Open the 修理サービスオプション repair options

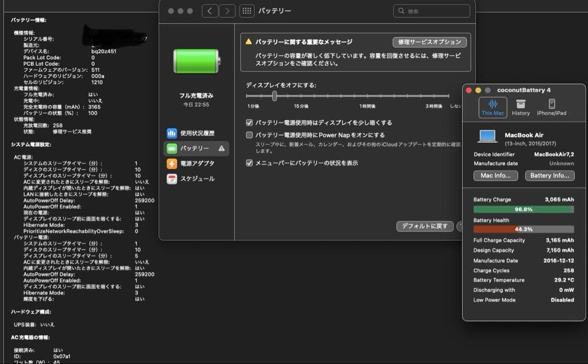click(x=430, y=42)
